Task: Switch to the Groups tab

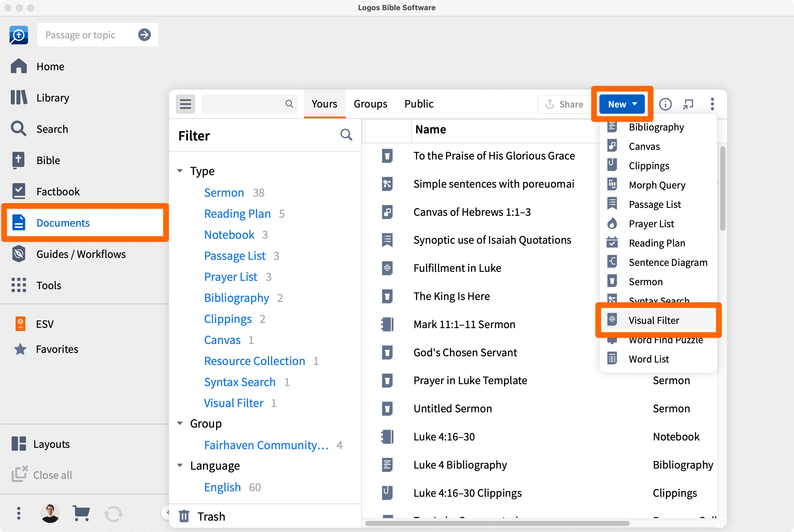Action: point(370,104)
